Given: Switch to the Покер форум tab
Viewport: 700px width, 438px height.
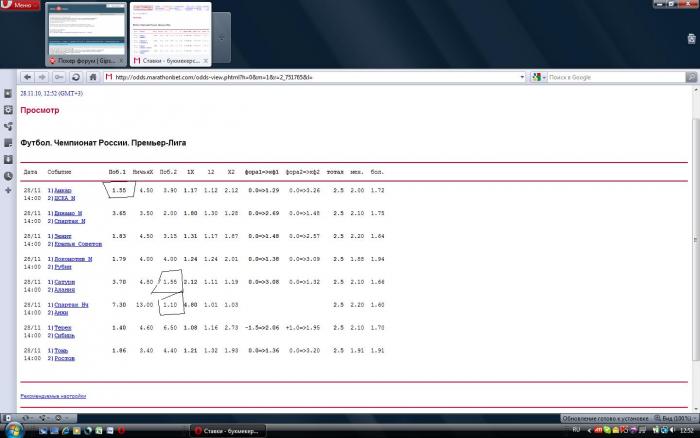Looking at the screenshot, I should point(86,35).
